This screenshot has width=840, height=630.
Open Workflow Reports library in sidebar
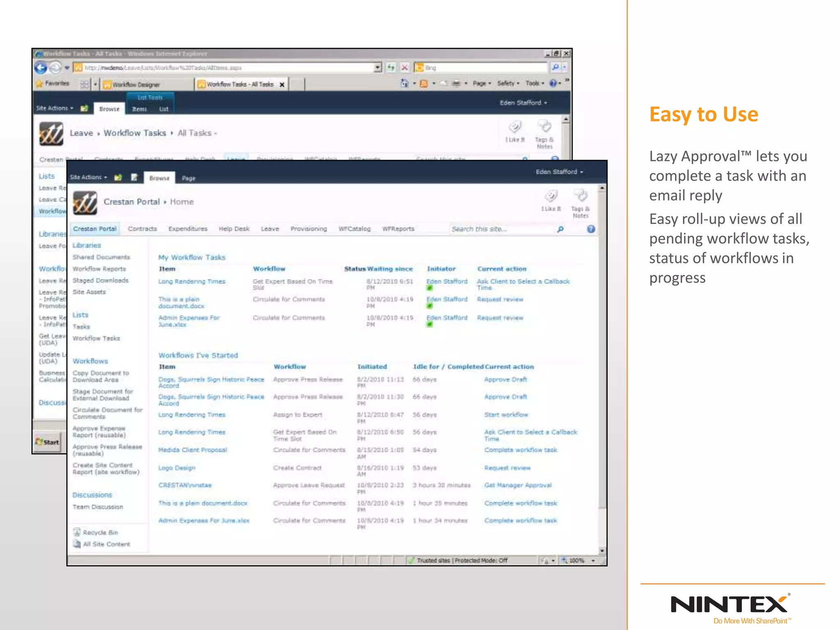[99, 269]
